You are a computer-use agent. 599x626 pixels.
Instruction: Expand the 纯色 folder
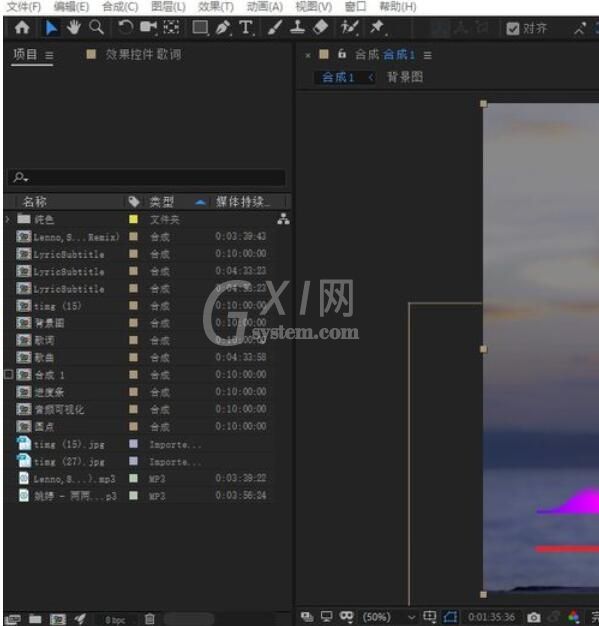pyautogui.click(x=7, y=219)
